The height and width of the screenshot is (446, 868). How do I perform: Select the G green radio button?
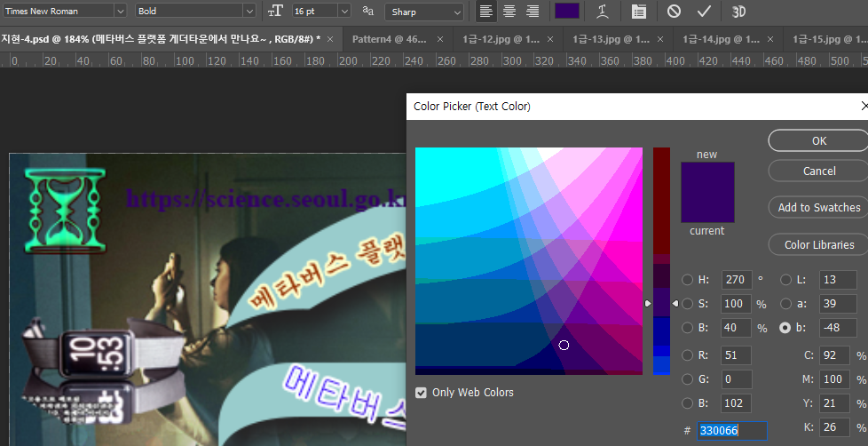[687, 379]
